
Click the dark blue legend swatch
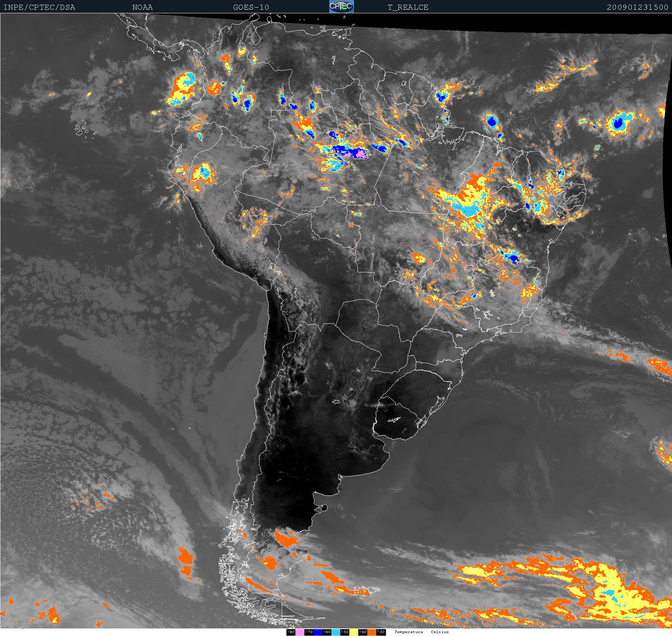(318, 632)
